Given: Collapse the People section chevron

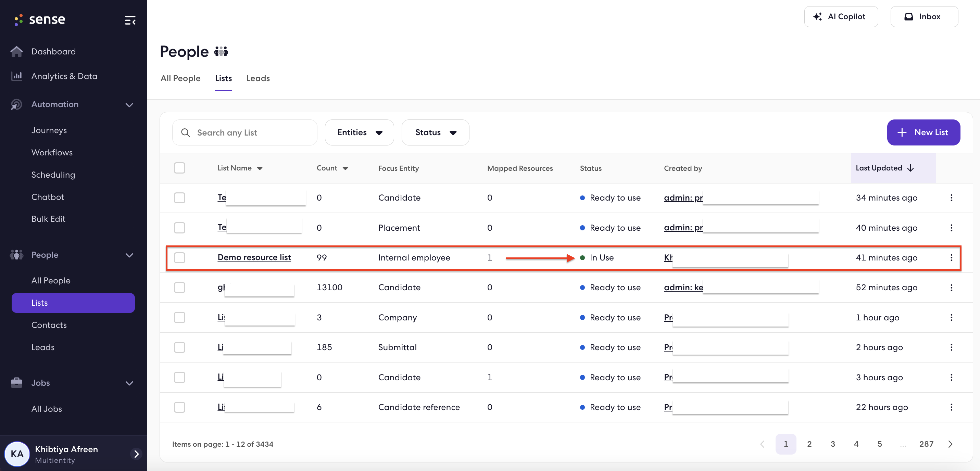Looking at the screenshot, I should click(x=129, y=255).
